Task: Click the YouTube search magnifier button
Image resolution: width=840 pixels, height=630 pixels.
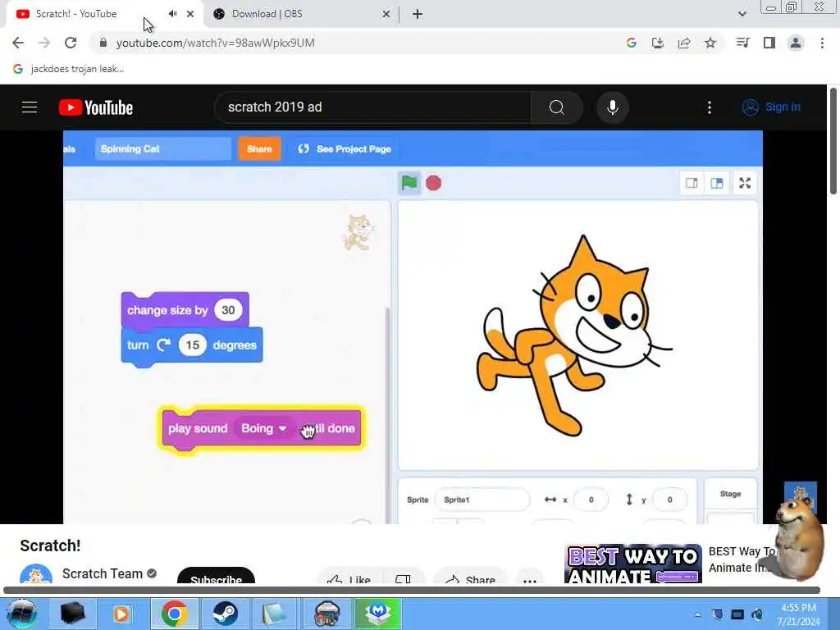Action: 557,107
